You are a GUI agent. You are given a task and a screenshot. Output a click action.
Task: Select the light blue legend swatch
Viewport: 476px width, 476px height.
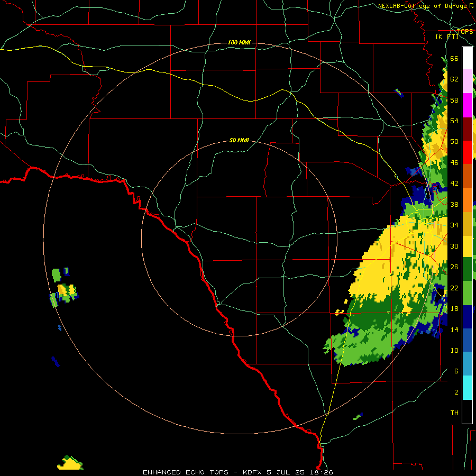(467, 363)
